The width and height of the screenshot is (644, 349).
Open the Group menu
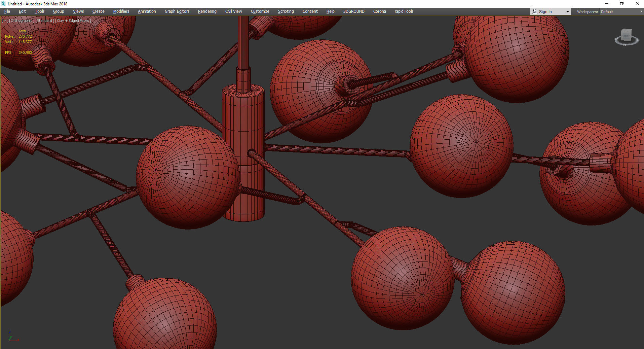[59, 11]
